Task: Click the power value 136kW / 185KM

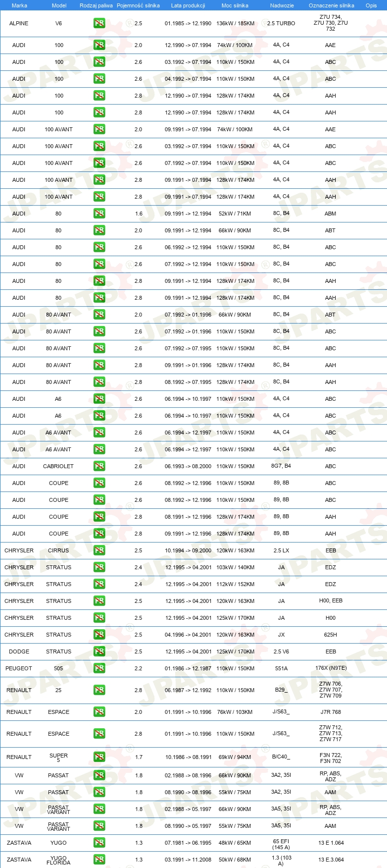Action: coord(235,23)
